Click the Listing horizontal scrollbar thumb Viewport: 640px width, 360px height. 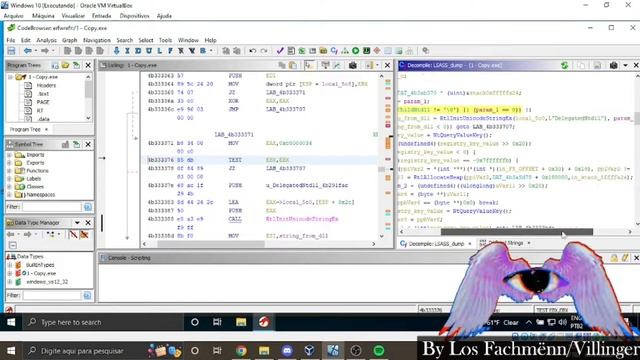coord(211,244)
